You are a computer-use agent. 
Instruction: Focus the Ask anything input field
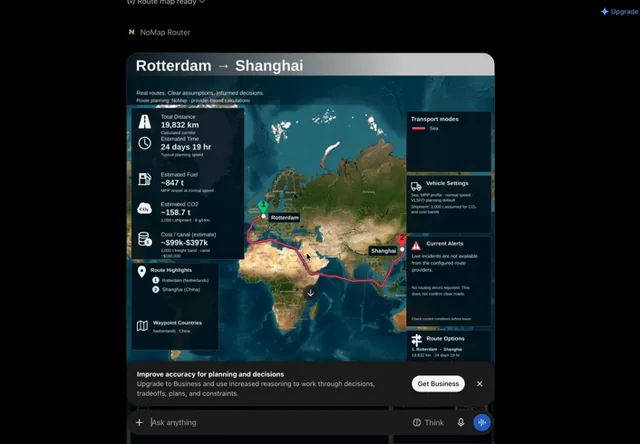[278, 422]
